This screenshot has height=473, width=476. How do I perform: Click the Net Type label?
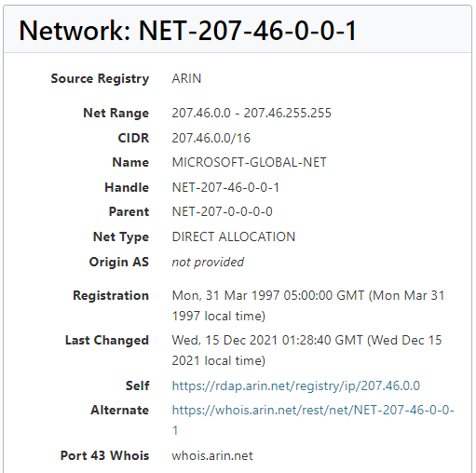click(121, 237)
